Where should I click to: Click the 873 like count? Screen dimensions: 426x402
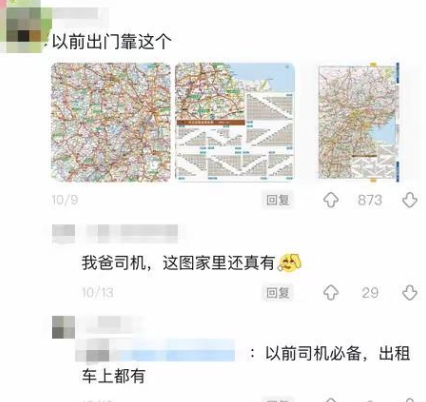click(x=370, y=200)
